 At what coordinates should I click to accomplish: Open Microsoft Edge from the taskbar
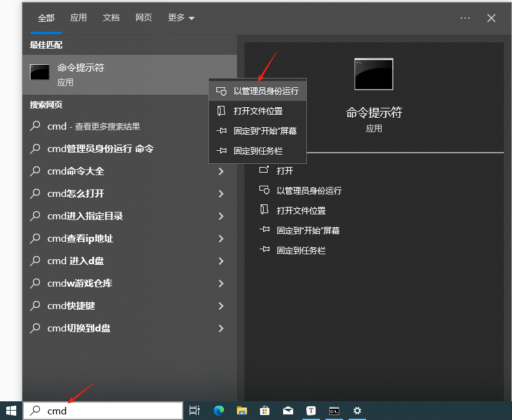coord(219,410)
